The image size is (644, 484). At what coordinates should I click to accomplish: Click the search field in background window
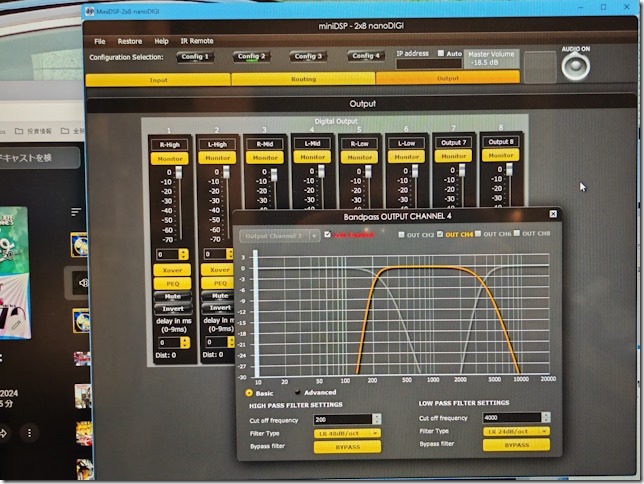tap(39, 158)
